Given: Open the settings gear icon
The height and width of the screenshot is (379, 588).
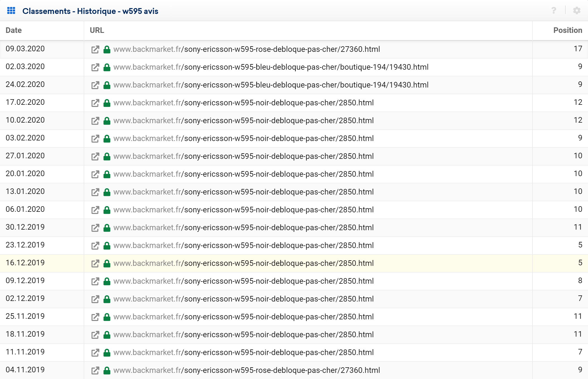Looking at the screenshot, I should tap(577, 11).
